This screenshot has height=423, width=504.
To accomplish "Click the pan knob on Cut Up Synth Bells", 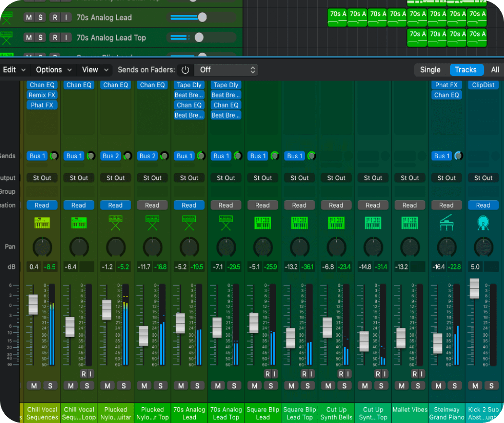I will (x=336, y=247).
